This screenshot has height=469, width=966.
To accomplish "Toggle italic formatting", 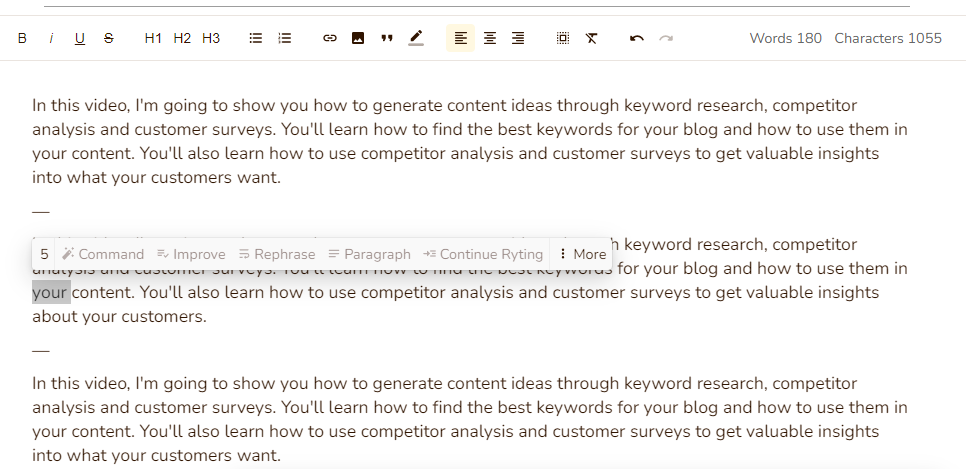I will [x=51, y=38].
